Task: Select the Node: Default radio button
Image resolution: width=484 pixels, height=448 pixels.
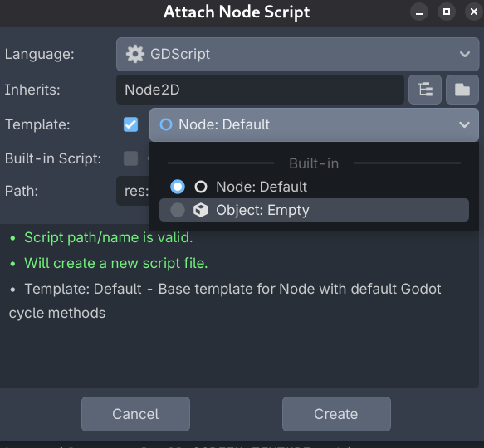Action: [x=178, y=187]
